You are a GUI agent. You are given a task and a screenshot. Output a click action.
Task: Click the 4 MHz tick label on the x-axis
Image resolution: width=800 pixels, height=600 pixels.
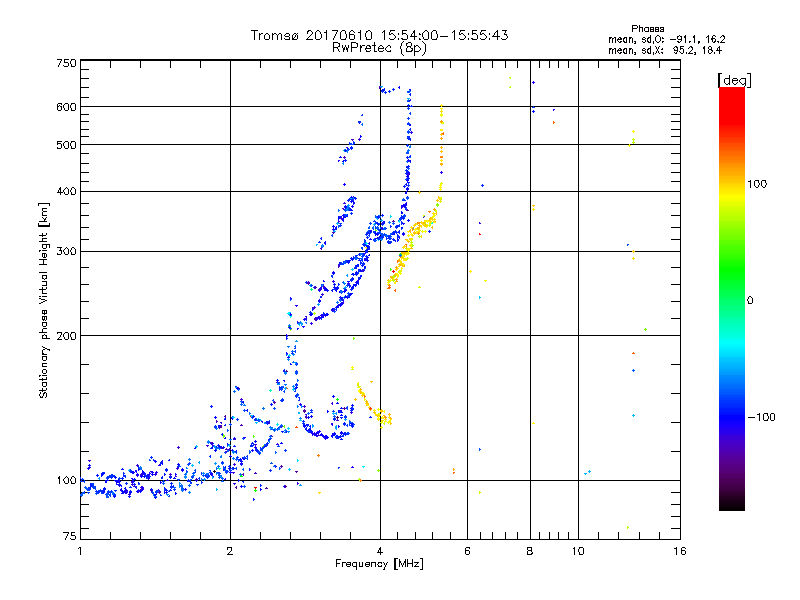tap(380, 551)
